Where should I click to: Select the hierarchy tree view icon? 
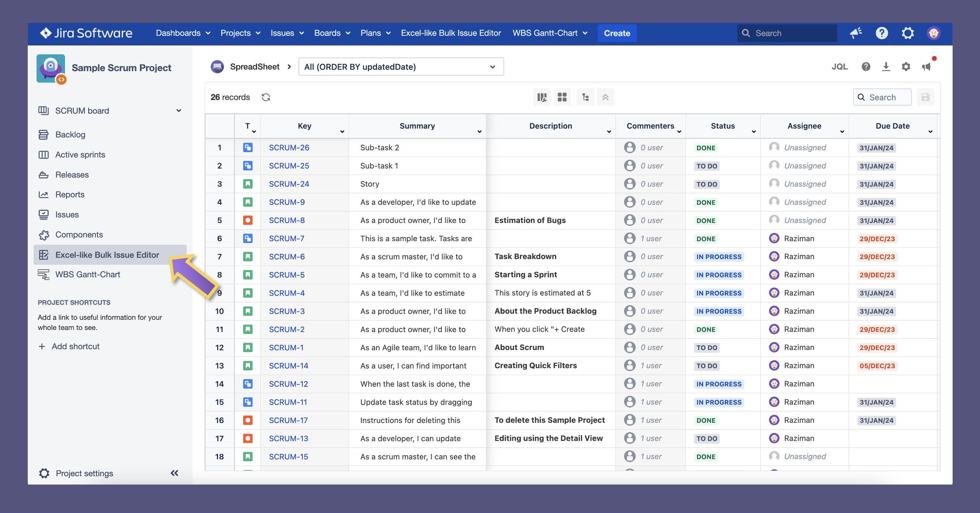[x=585, y=97]
